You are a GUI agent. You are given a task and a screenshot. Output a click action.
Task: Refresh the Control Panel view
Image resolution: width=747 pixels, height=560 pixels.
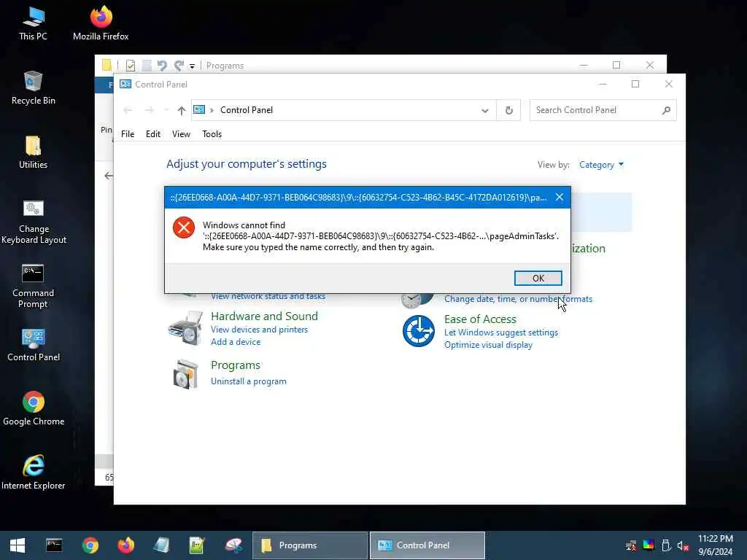[508, 111]
